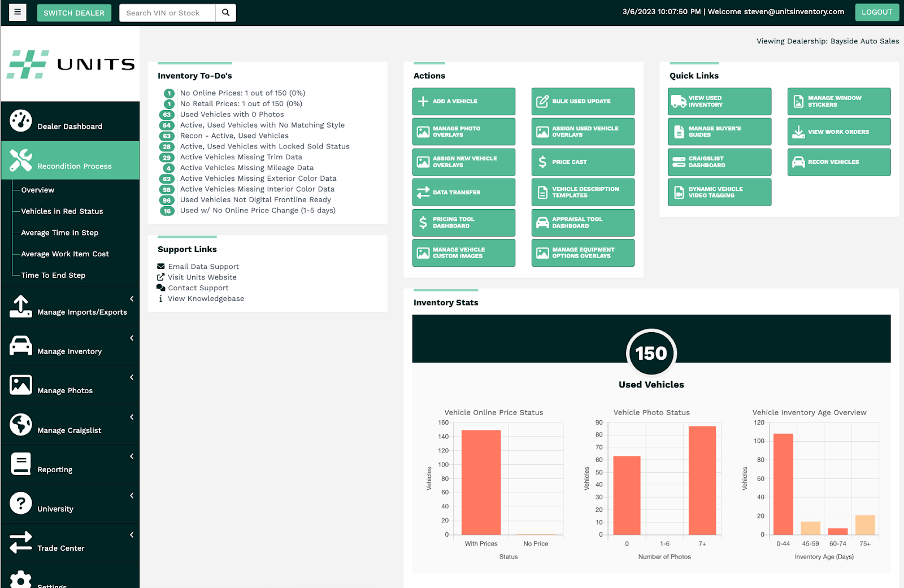Open Manage Photos via its image icon
Screen dimensions: 904x588
(x=20, y=385)
